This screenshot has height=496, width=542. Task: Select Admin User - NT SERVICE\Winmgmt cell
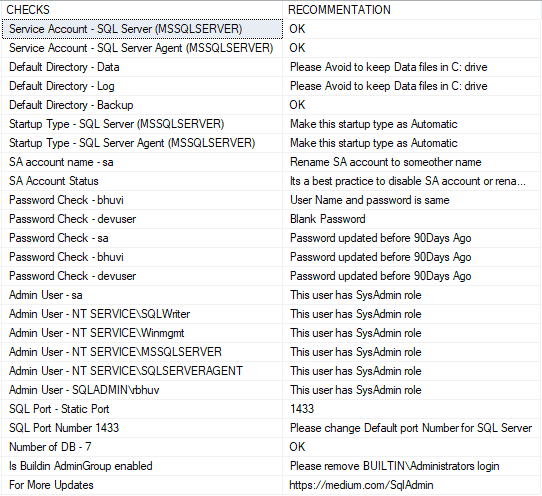click(142, 333)
